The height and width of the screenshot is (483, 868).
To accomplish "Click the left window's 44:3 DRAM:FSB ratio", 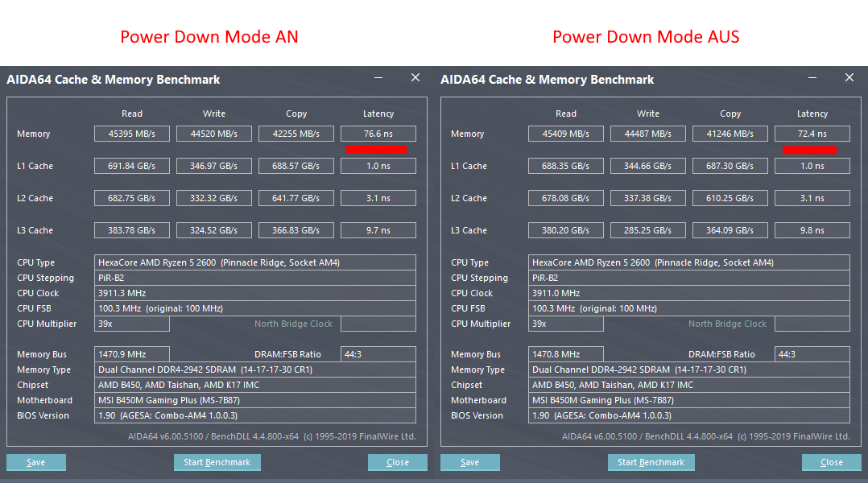I will point(378,354).
